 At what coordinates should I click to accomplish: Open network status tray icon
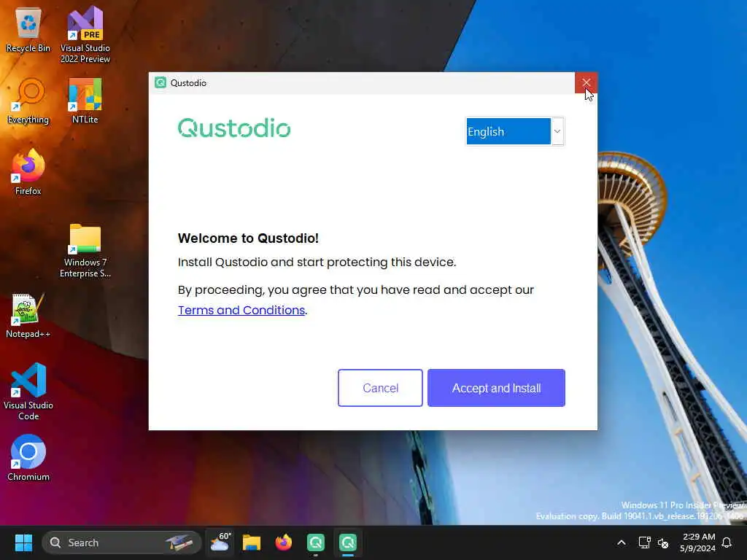coord(644,542)
